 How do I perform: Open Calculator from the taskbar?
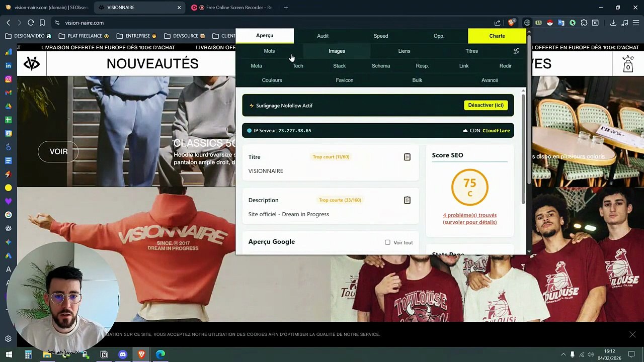click(28, 354)
